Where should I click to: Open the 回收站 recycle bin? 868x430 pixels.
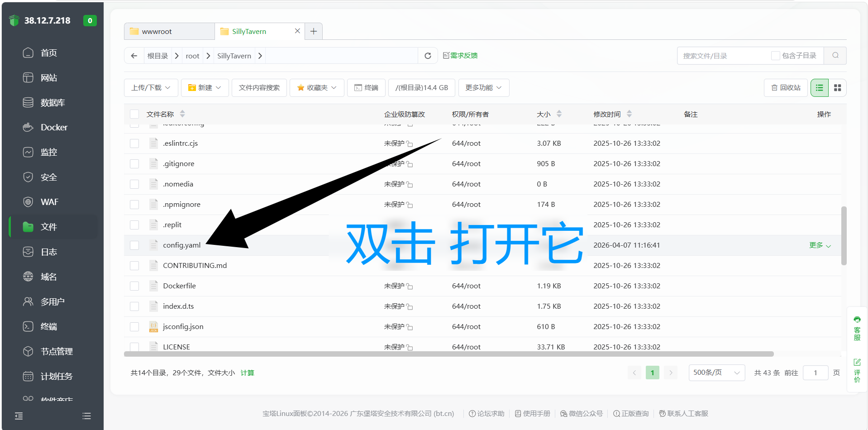786,88
